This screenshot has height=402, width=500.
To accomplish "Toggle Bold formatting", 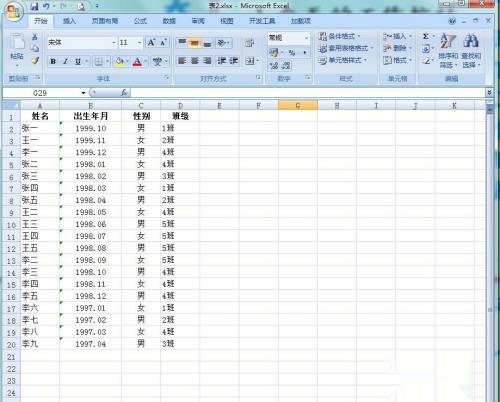I will click(x=53, y=61).
